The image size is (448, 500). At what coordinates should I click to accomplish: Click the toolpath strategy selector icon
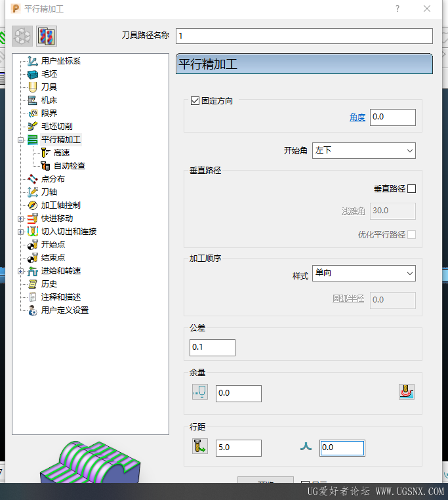click(22, 36)
